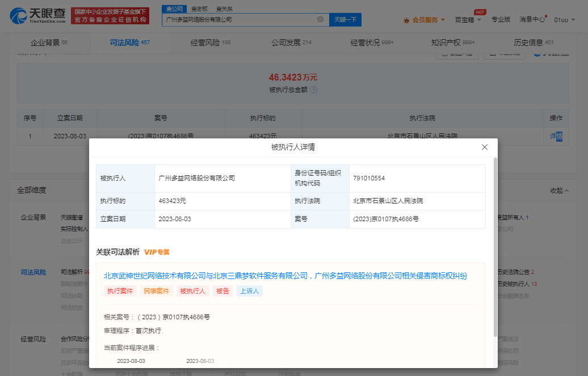Image resolution: width=588 pixels, height=376 pixels.
Task: Switch to the 历史信息 tab
Action: click(x=534, y=43)
